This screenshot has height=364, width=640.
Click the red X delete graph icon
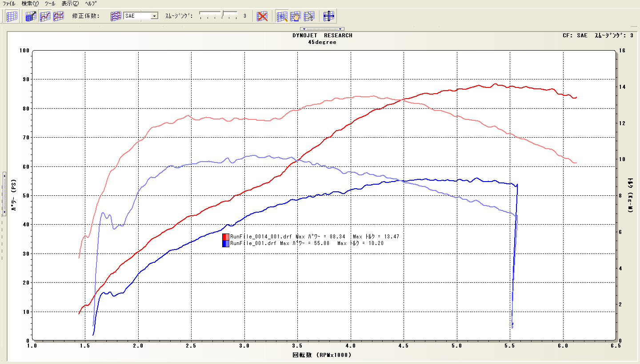263,16
